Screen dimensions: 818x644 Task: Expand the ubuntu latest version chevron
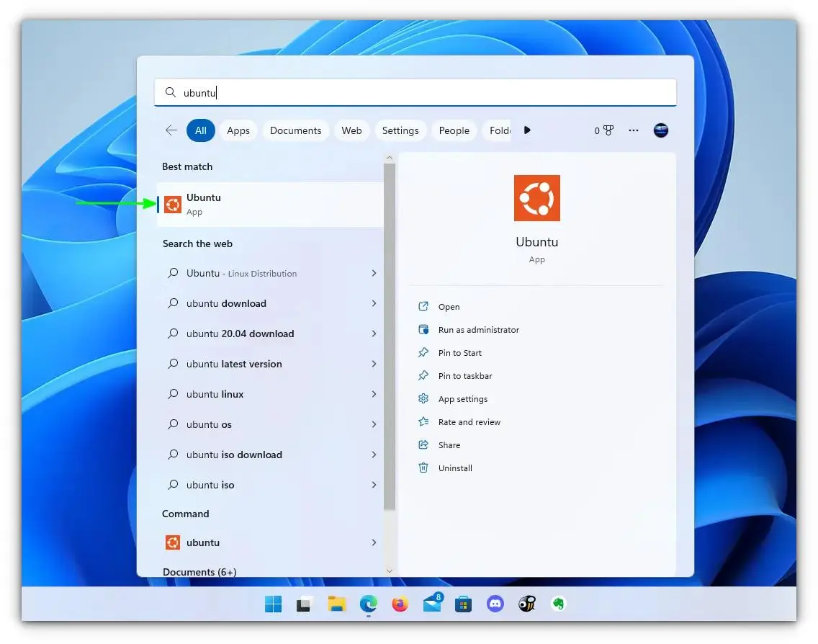click(374, 364)
